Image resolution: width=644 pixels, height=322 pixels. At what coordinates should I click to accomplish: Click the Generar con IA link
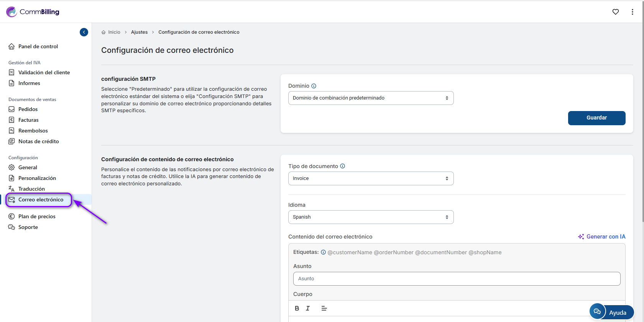(602, 237)
